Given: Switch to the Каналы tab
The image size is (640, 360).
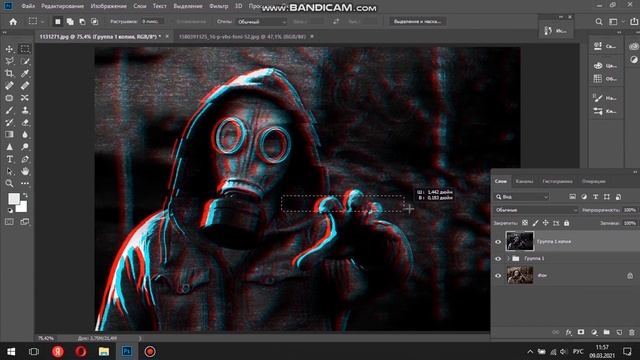Looking at the screenshot, I should click(524, 181).
